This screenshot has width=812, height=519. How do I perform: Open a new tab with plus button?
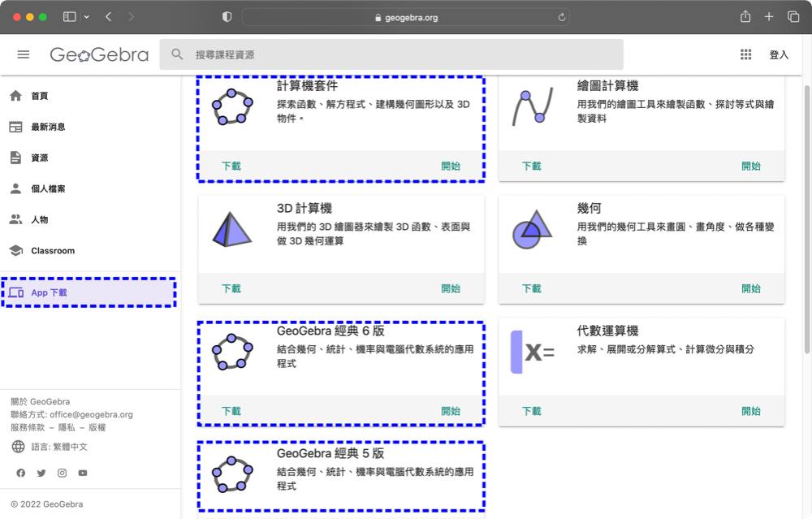(x=769, y=17)
